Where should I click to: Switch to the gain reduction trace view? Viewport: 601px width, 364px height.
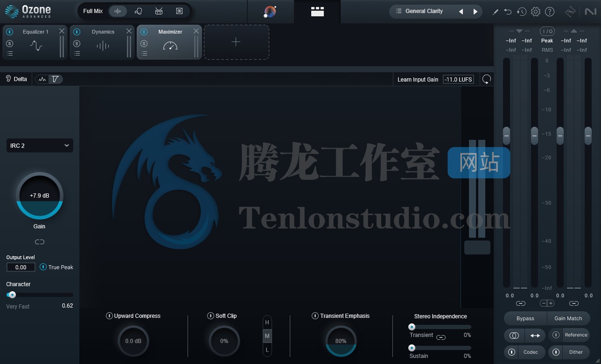click(56, 79)
